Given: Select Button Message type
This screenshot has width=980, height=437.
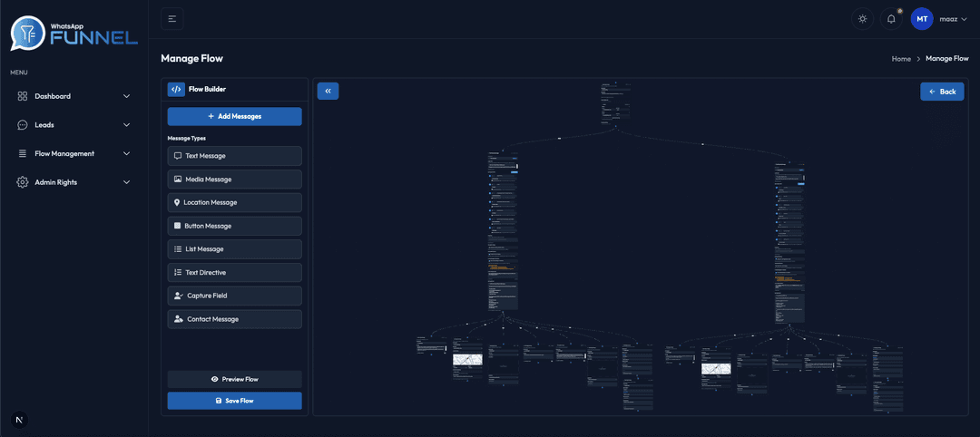Looking at the screenshot, I should click(x=234, y=226).
